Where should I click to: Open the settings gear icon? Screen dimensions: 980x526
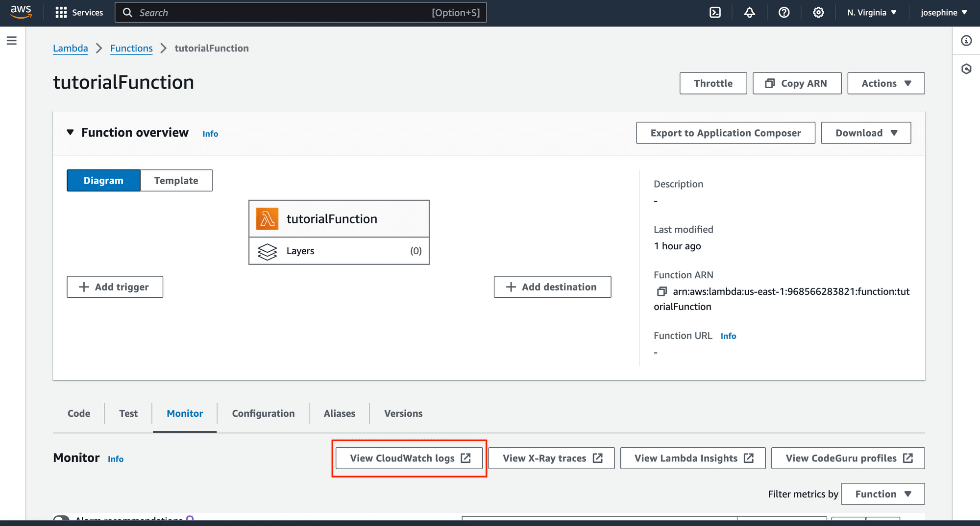[x=818, y=13]
